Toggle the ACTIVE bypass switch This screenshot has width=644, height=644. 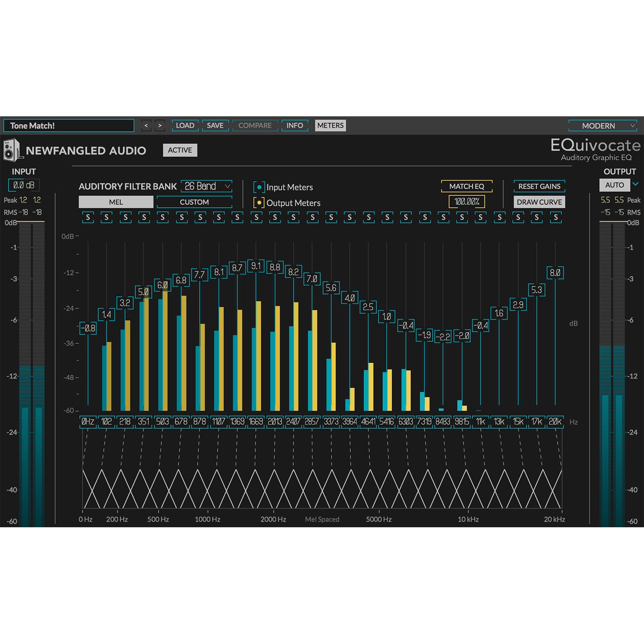[179, 150]
